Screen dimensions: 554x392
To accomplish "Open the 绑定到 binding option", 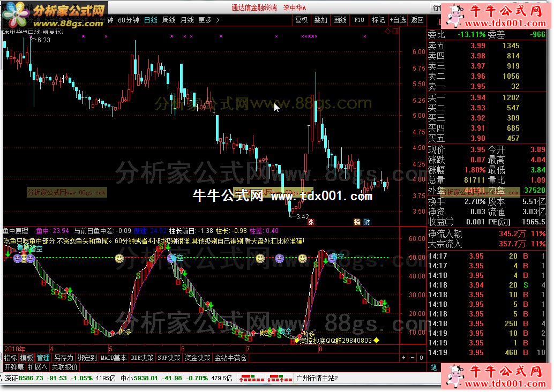I will click(87, 358).
